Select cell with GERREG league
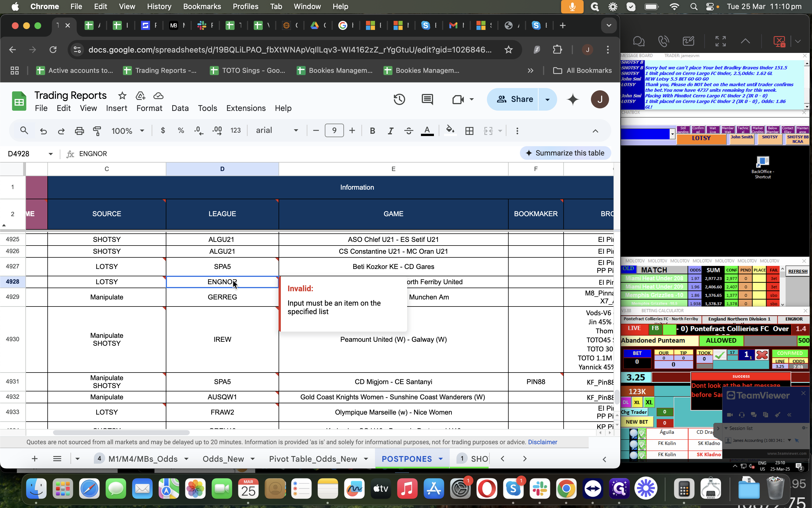Image resolution: width=812 pixels, height=508 pixels. click(x=222, y=297)
